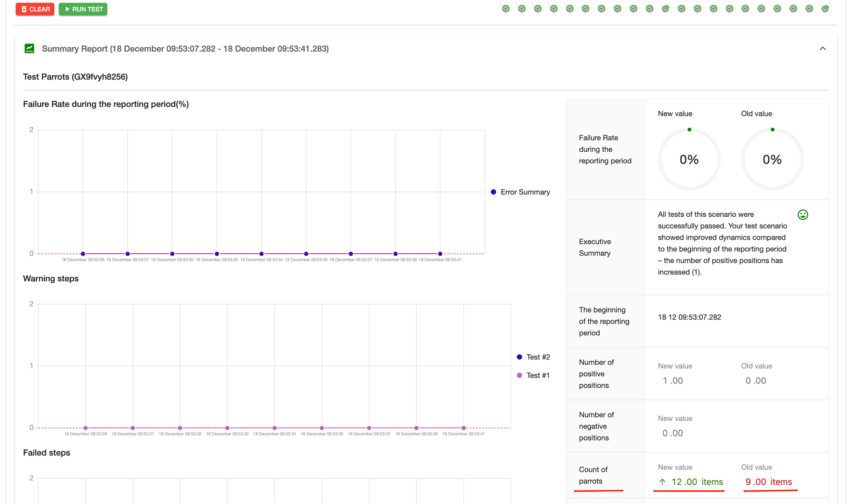
Task: Click the red CLEAR button
Action: click(35, 9)
